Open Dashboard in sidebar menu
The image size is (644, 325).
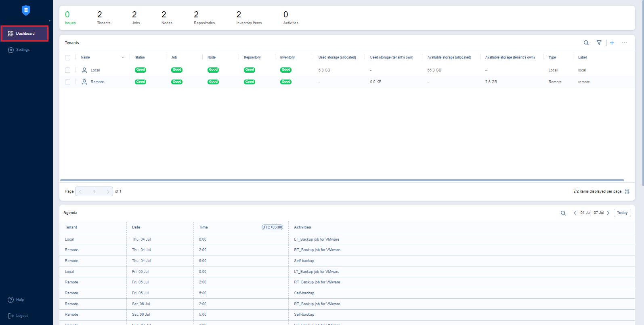coord(25,34)
